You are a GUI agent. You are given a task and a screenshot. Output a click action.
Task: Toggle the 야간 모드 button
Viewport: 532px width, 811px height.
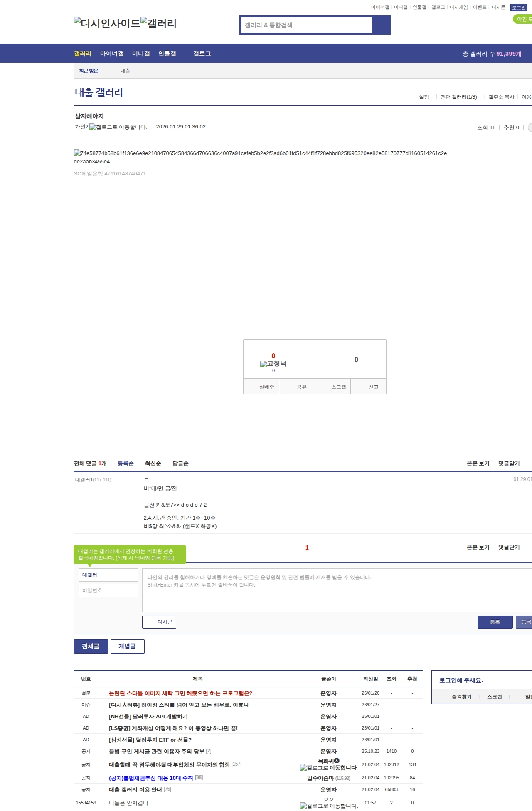[x=522, y=19]
